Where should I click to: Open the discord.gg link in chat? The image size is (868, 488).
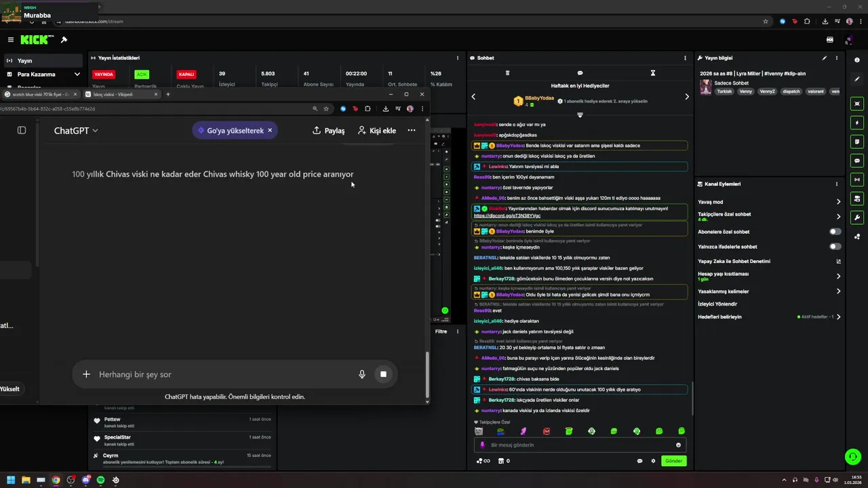507,216
